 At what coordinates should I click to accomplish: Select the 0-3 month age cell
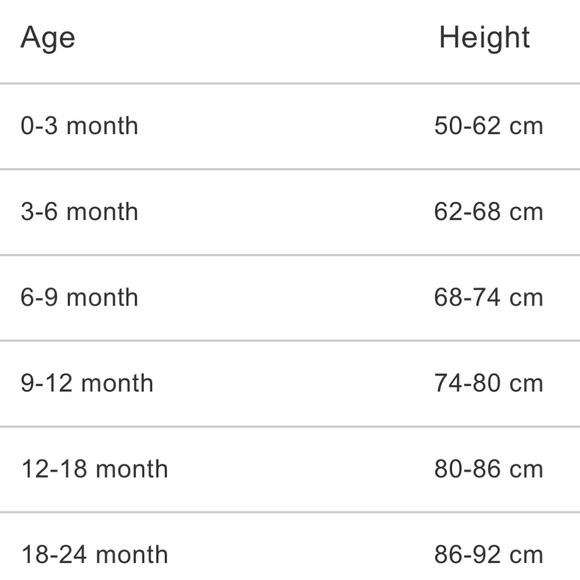click(79, 126)
